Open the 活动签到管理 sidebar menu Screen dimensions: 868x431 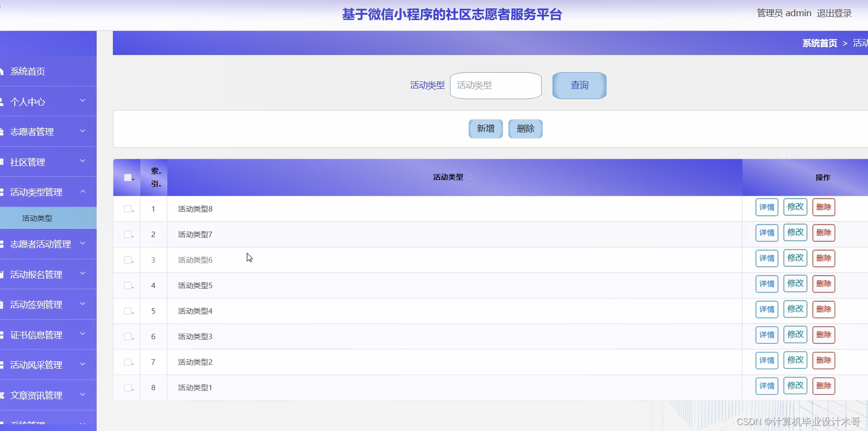48,305
